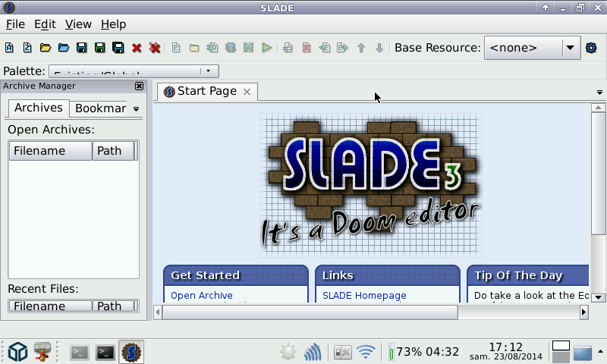Expand the Archive Manager tab list arrow
This screenshot has width=607, height=364.
[137, 109]
